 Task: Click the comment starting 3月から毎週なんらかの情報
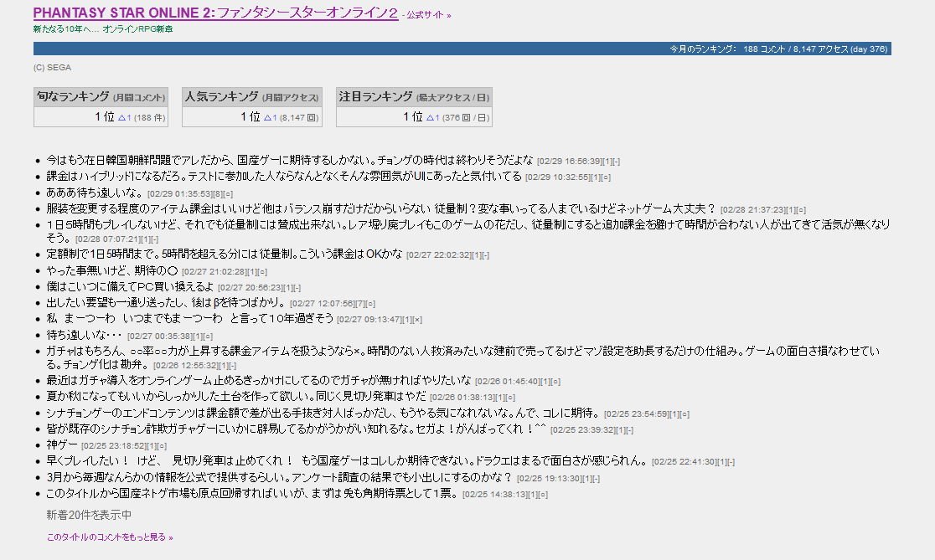coord(279,477)
